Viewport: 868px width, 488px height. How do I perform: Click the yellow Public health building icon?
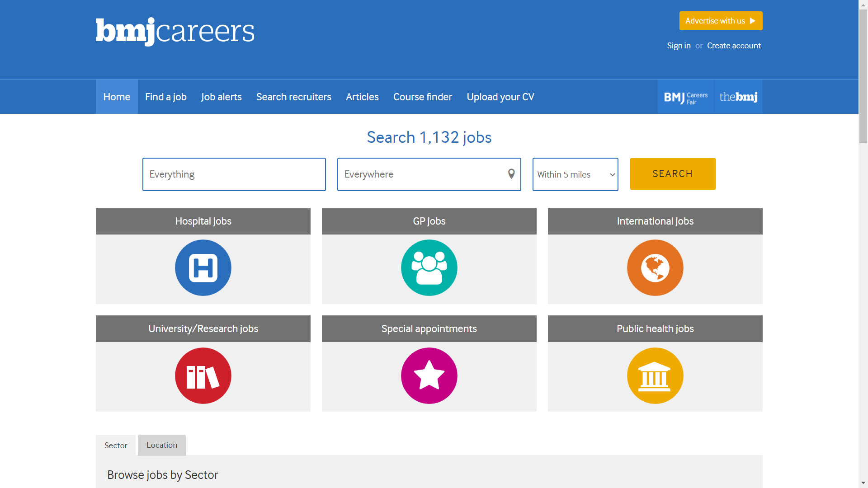pos(655,375)
